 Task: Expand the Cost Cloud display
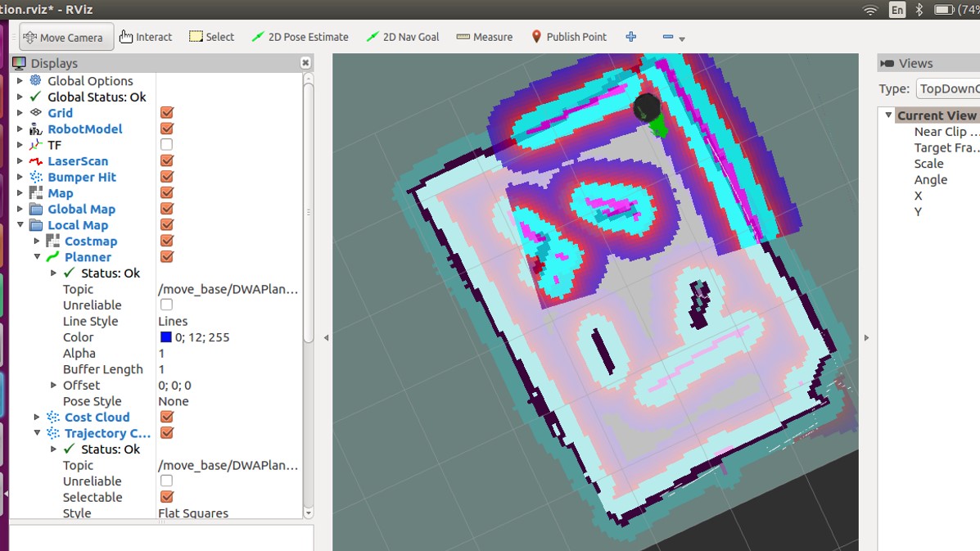(37, 418)
